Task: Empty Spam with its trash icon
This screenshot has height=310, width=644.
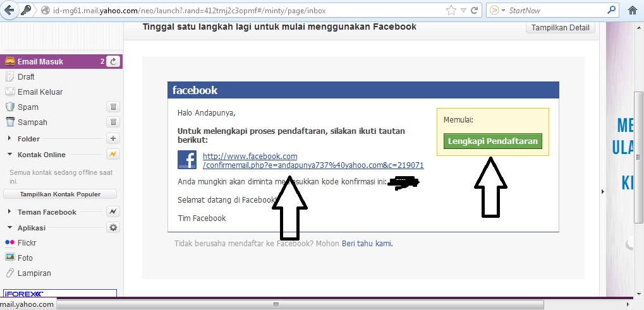Action: 113,107
